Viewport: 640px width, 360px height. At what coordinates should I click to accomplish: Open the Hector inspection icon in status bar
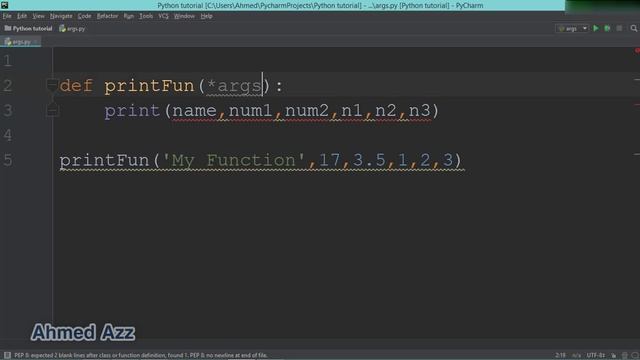[625, 356]
